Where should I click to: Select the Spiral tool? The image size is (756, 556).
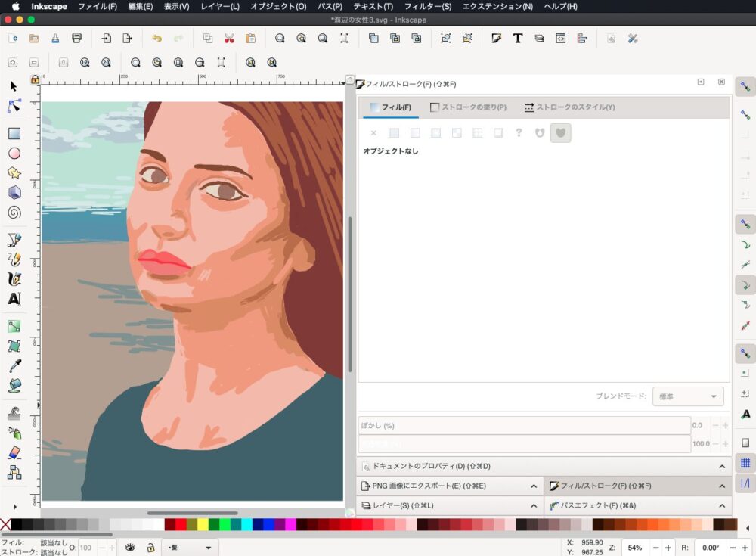(14, 213)
